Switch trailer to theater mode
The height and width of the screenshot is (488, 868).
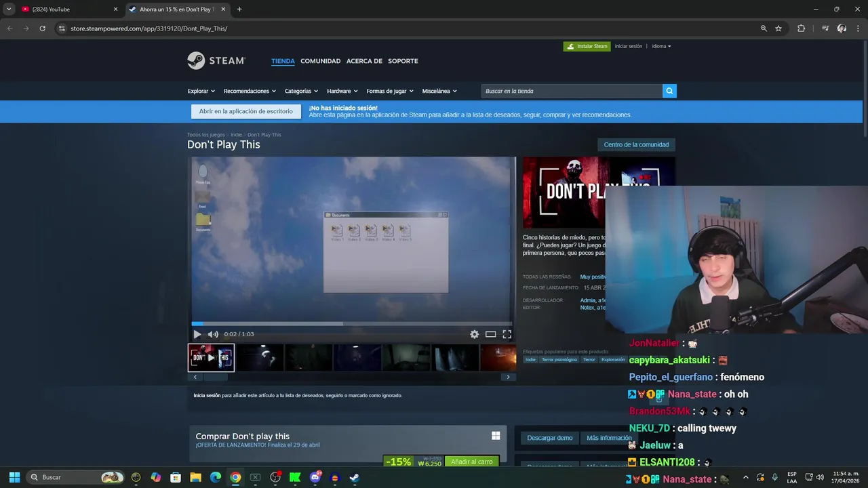click(490, 334)
